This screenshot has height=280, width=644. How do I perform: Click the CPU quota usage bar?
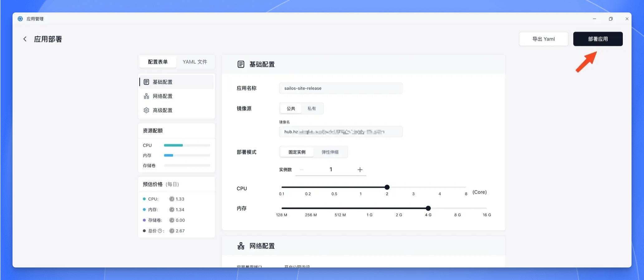[187, 145]
